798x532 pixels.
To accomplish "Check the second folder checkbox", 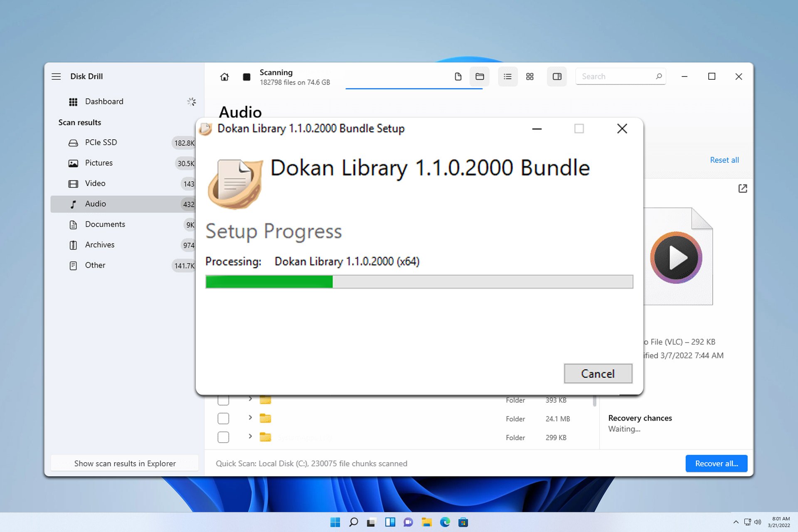I will tap(223, 419).
